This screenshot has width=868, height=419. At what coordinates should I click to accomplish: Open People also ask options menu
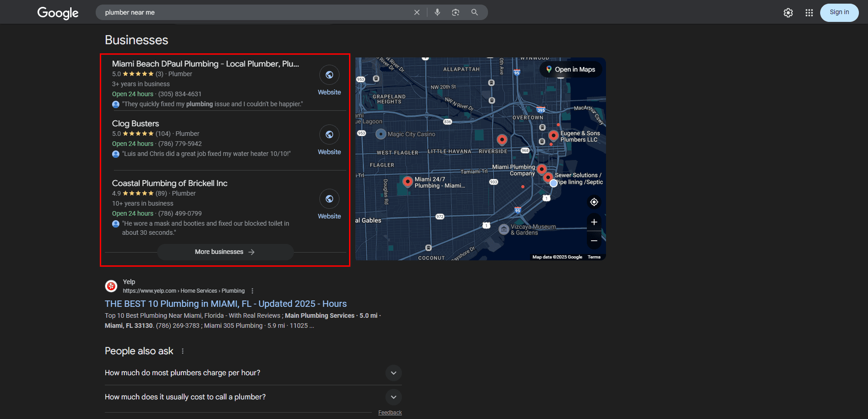point(183,351)
